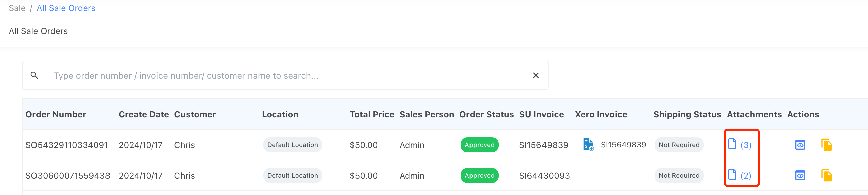The height and width of the screenshot is (195, 868).
Task: Open SU invoice SI15649839
Action: [543, 145]
